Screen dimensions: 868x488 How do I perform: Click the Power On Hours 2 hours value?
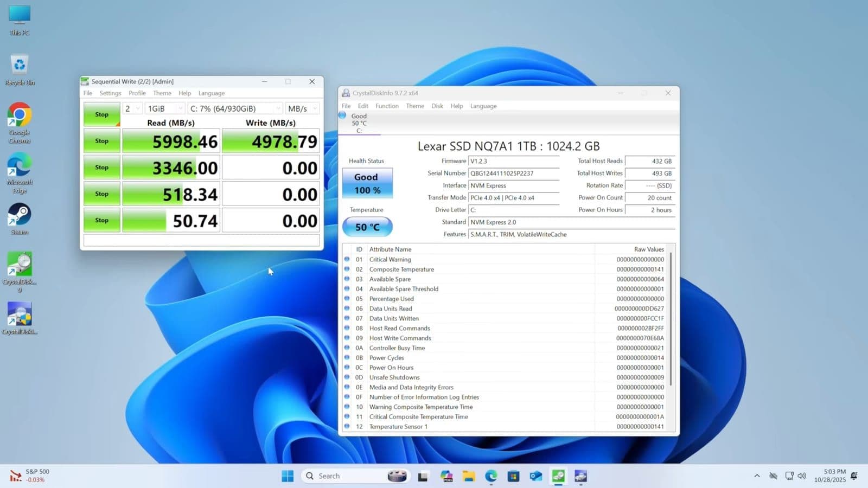pos(650,210)
